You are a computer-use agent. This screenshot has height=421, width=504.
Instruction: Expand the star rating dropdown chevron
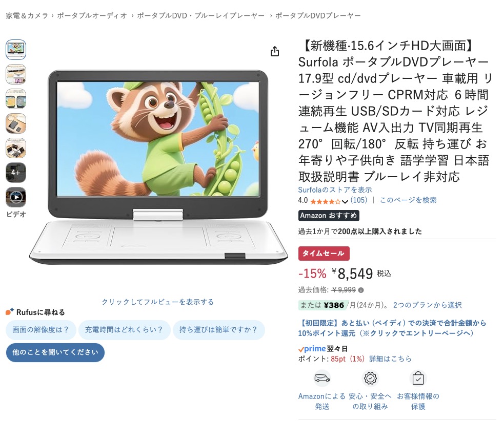[345, 202]
